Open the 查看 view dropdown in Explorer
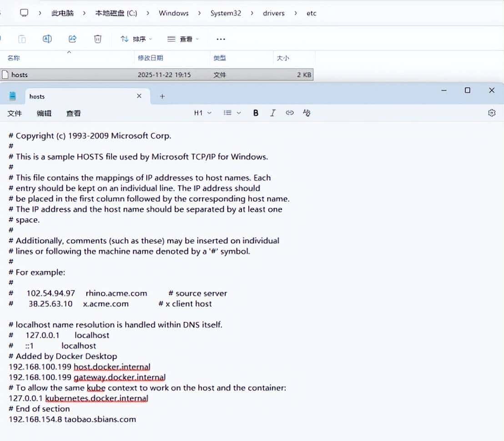The height and width of the screenshot is (441, 504). pyautogui.click(x=183, y=39)
